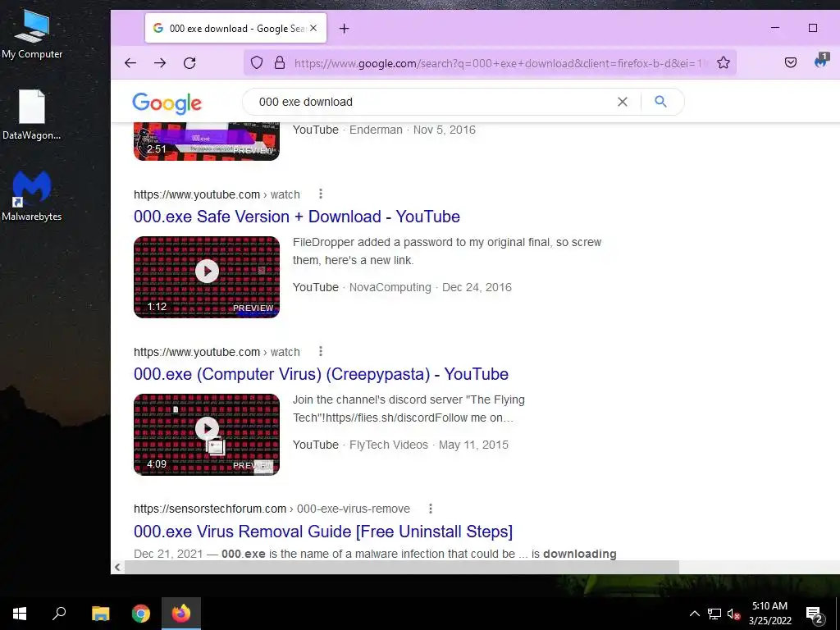
Task: Open taskbar search magnifier
Action: click(59, 614)
